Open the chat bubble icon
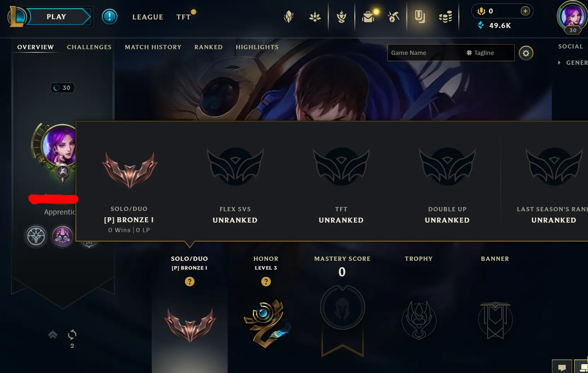 click(x=562, y=367)
